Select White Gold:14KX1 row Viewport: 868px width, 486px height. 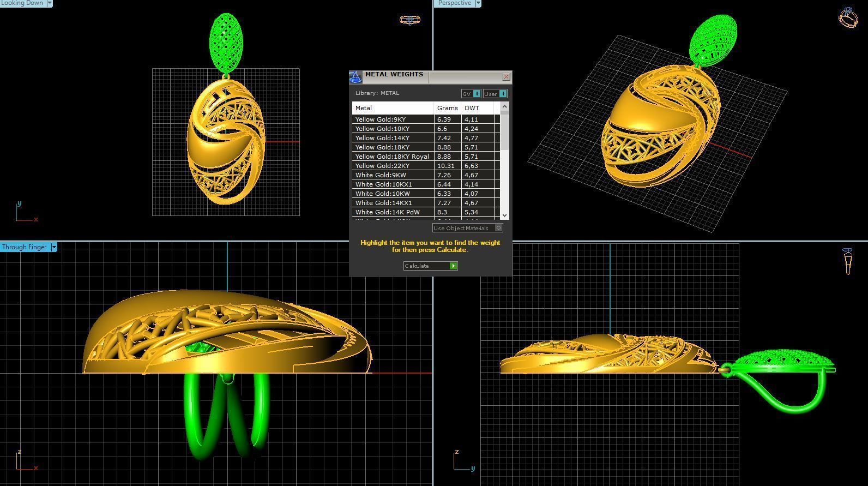pyautogui.click(x=426, y=203)
